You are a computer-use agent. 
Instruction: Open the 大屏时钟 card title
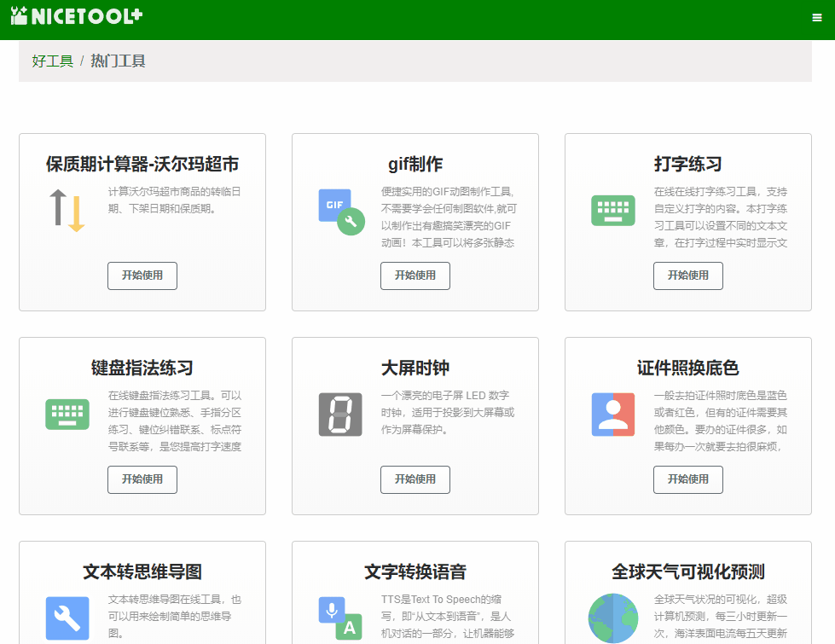point(415,368)
